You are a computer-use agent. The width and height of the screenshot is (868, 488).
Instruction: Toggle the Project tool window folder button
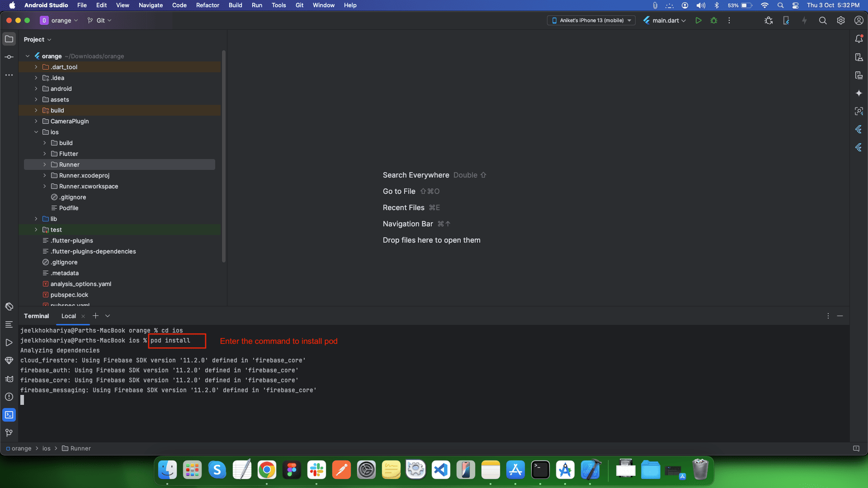(x=9, y=39)
